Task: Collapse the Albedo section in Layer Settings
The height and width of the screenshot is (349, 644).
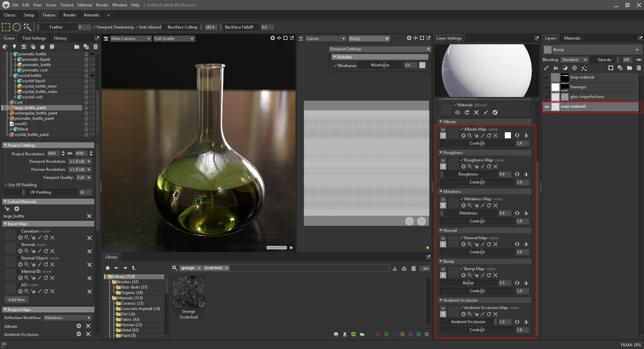Action: click(x=441, y=122)
